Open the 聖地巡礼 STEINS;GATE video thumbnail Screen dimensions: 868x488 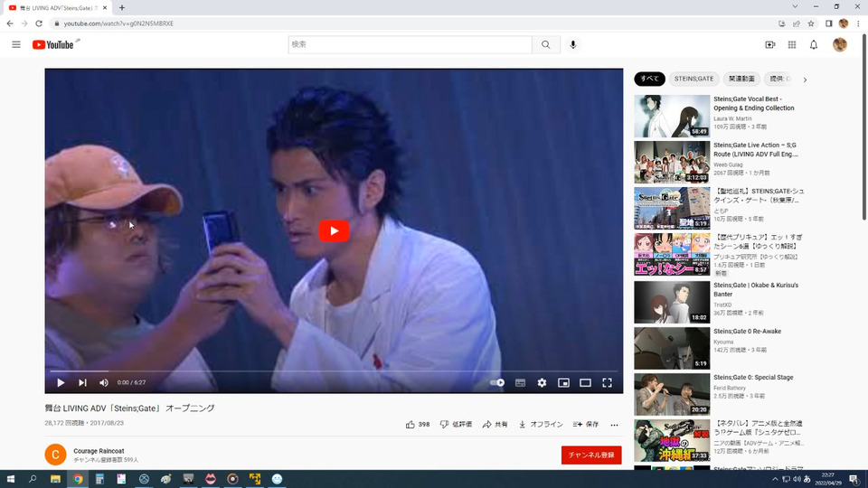click(672, 208)
